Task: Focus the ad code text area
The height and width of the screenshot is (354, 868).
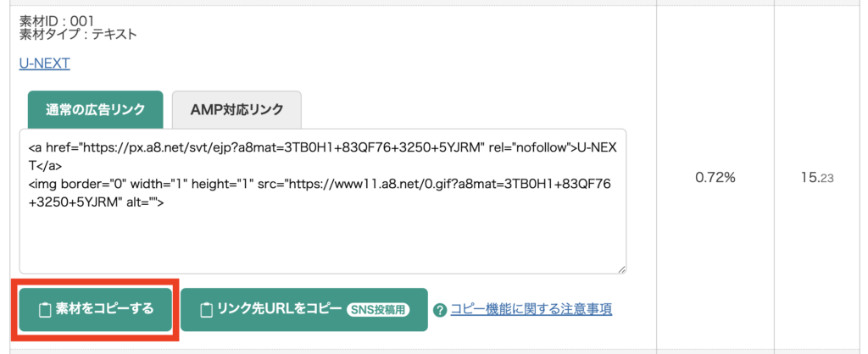Action: click(x=323, y=202)
